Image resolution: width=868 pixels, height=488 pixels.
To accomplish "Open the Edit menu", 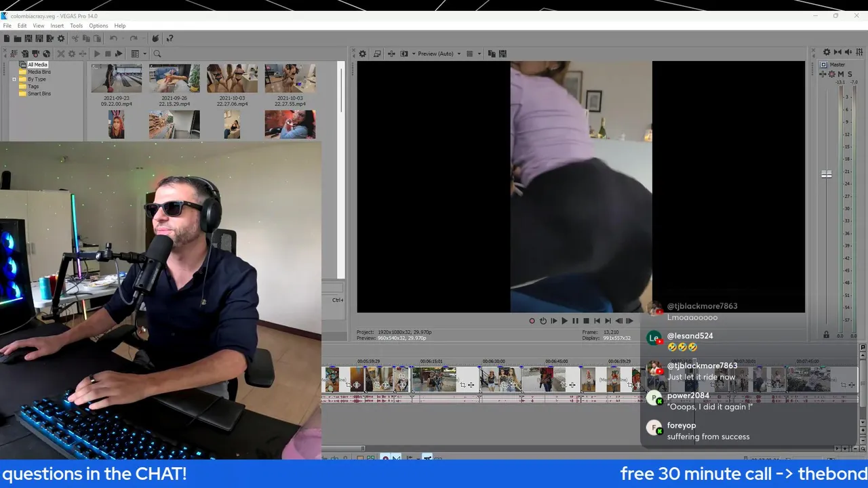I will point(22,26).
